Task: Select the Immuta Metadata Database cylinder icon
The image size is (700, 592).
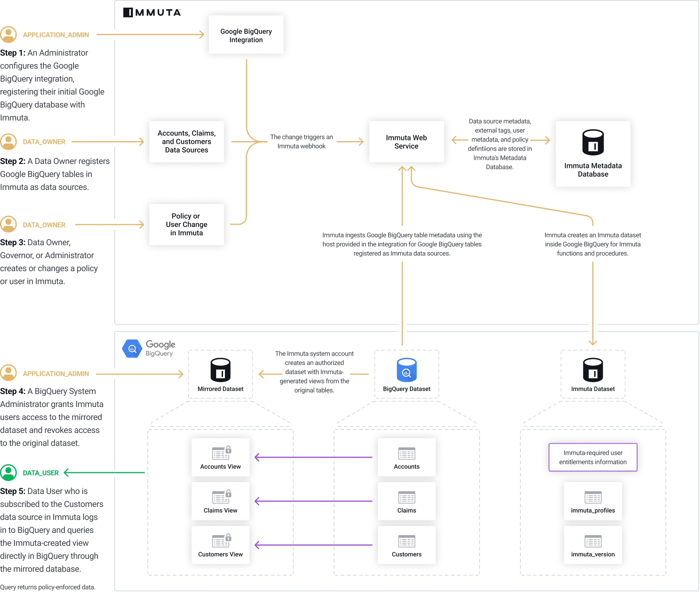Action: (x=593, y=142)
